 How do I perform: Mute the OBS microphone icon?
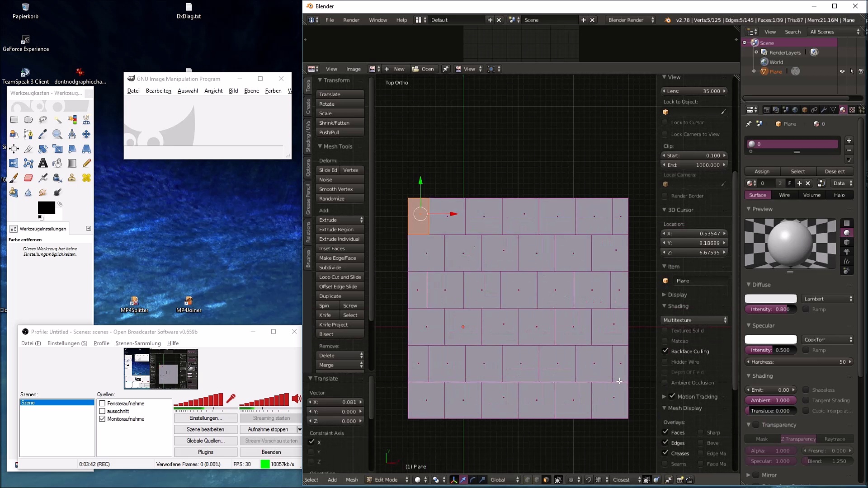[231, 399]
